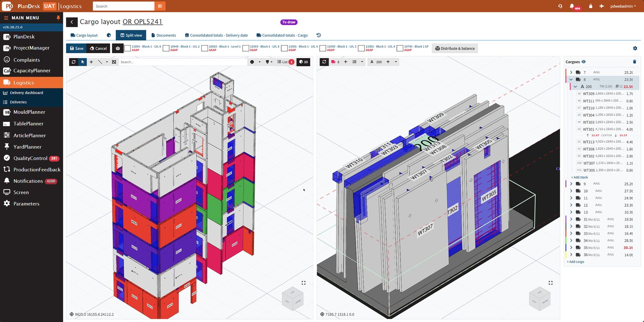Open the pdwebadmin user dropdown
Viewport: 644px width, 322px height.
[x=623, y=6]
